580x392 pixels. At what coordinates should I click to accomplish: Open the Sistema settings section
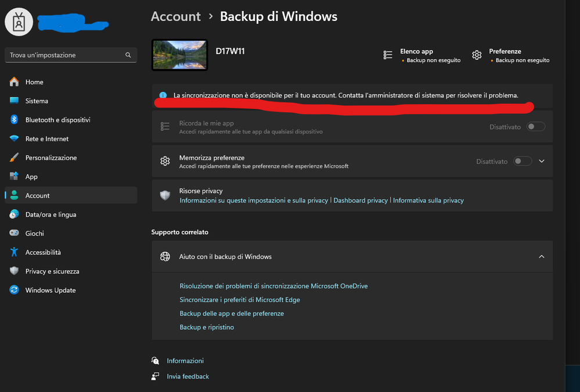(37, 101)
